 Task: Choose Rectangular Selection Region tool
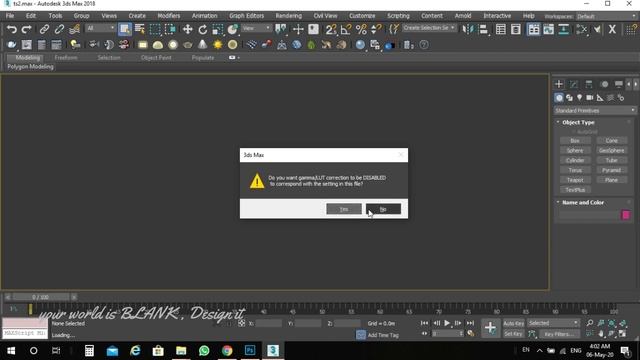[155, 29]
